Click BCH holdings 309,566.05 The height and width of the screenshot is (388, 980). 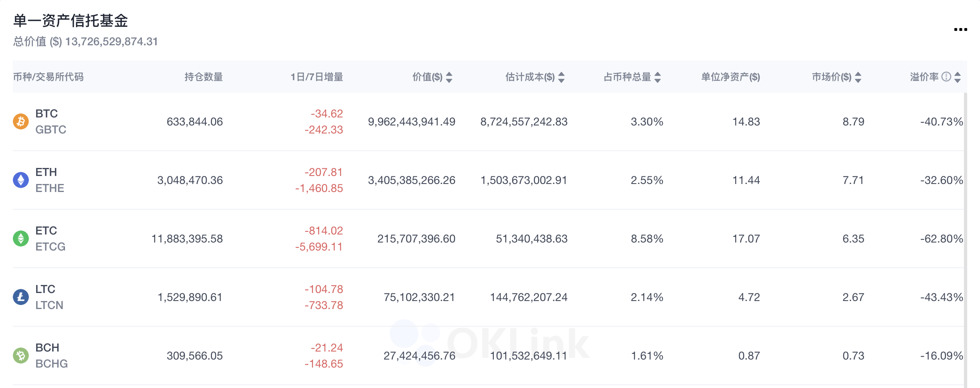[195, 356]
